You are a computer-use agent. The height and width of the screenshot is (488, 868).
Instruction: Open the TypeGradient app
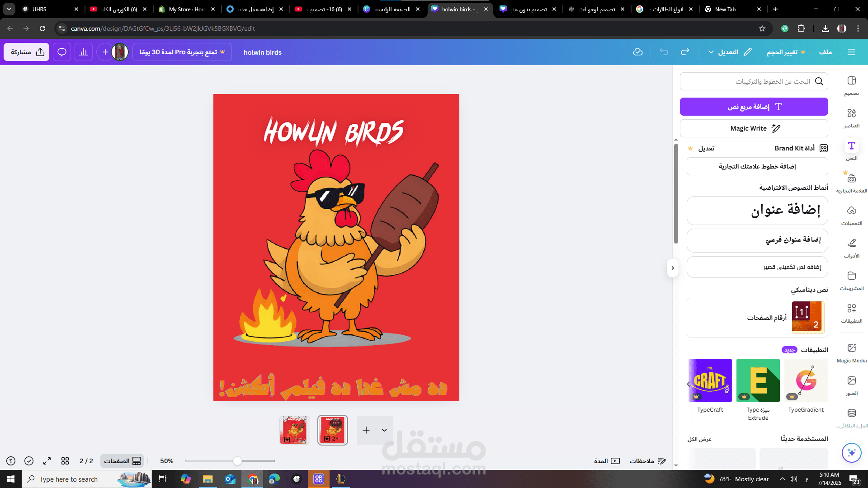(x=806, y=380)
